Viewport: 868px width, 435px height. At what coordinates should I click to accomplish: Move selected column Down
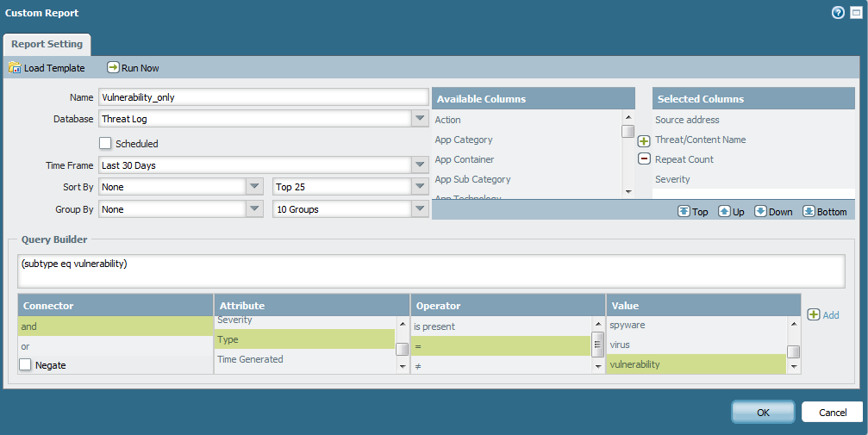point(761,211)
